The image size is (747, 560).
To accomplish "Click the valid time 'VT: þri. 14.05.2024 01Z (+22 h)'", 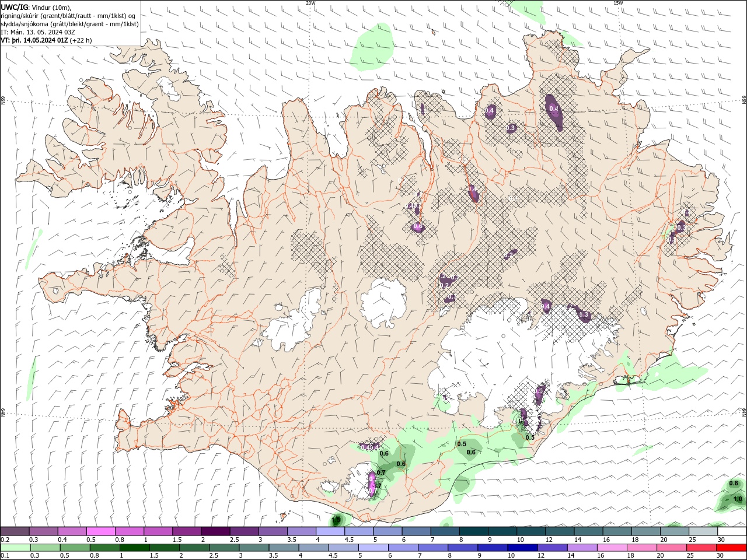I will pyautogui.click(x=47, y=40).
